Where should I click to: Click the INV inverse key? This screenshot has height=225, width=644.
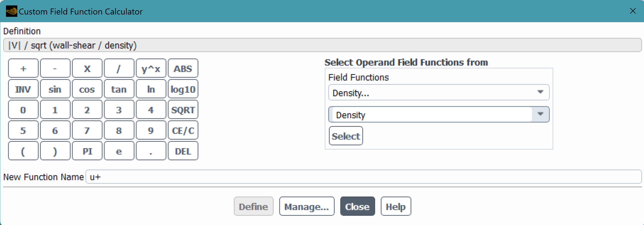pyautogui.click(x=23, y=89)
